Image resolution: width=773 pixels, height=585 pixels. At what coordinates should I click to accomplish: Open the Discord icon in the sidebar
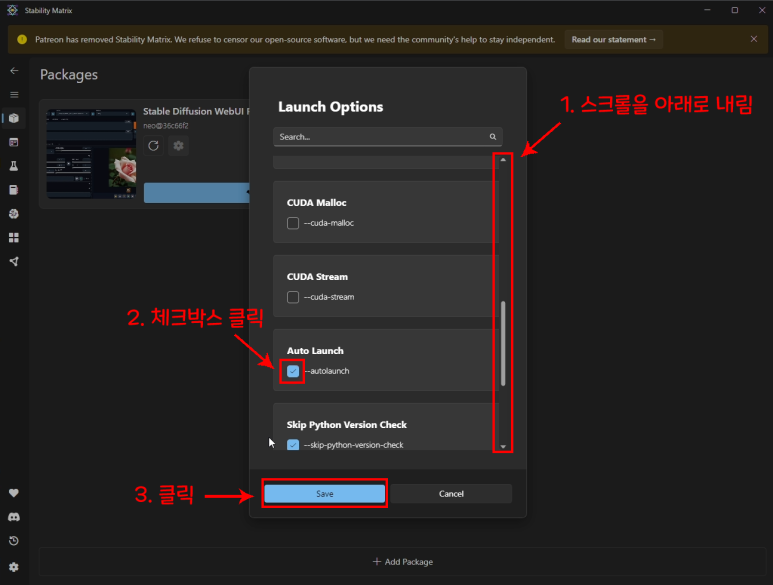pos(14,517)
